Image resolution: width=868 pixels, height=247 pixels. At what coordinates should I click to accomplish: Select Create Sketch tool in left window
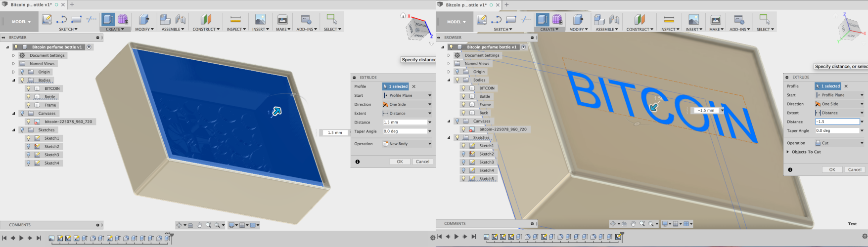(x=47, y=19)
